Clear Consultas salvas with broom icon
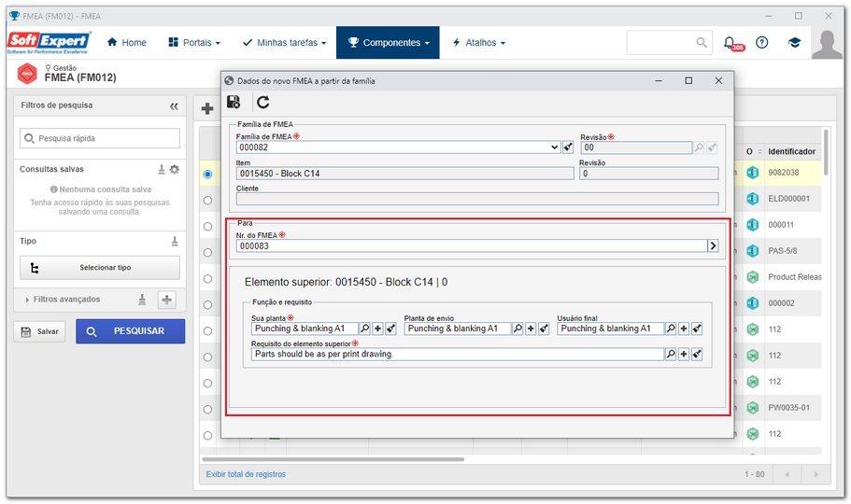 pyautogui.click(x=162, y=169)
